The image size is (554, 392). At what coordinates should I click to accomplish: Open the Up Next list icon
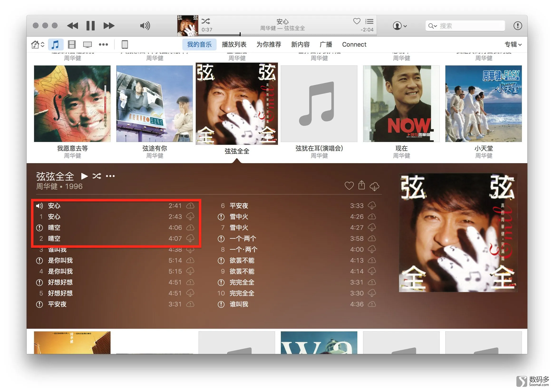point(369,21)
